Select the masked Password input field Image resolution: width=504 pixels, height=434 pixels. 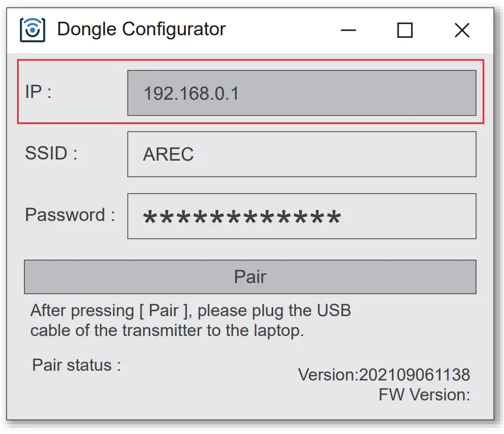click(x=301, y=216)
